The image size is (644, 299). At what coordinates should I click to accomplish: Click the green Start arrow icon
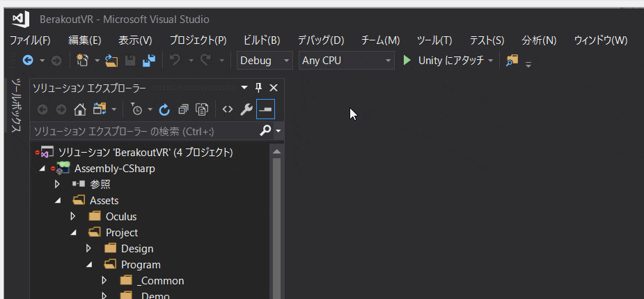407,61
